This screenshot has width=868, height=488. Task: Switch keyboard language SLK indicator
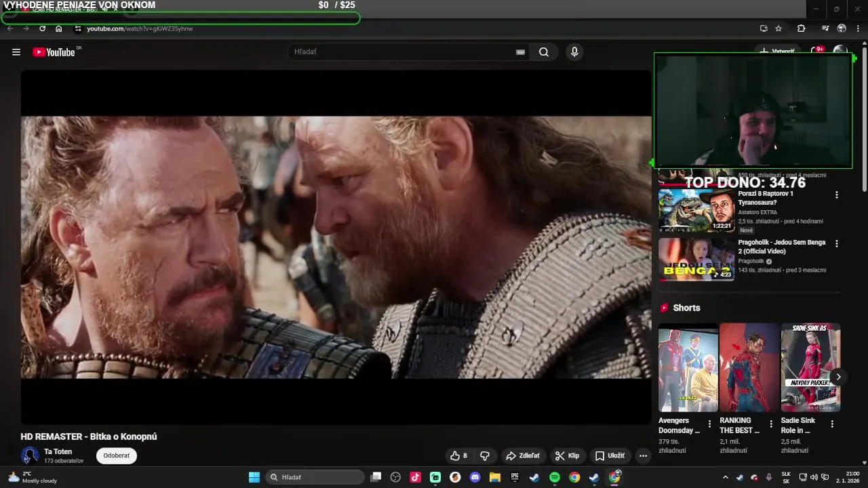[x=786, y=477]
